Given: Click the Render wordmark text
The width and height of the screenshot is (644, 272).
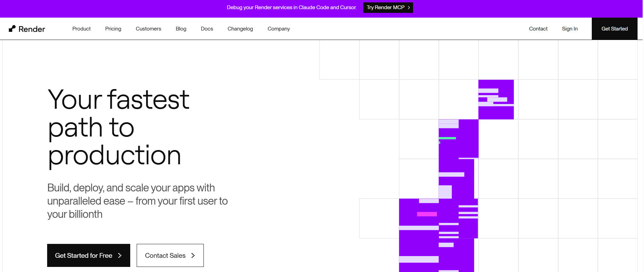Looking at the screenshot, I should [32, 29].
